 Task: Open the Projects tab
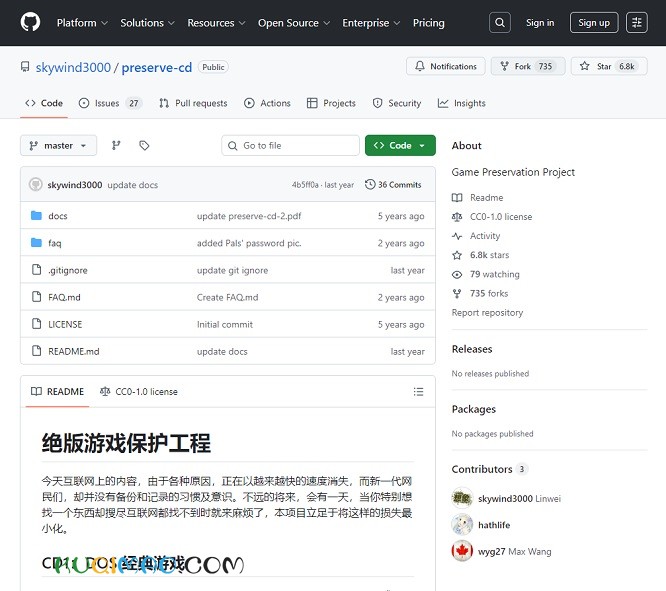[x=331, y=103]
